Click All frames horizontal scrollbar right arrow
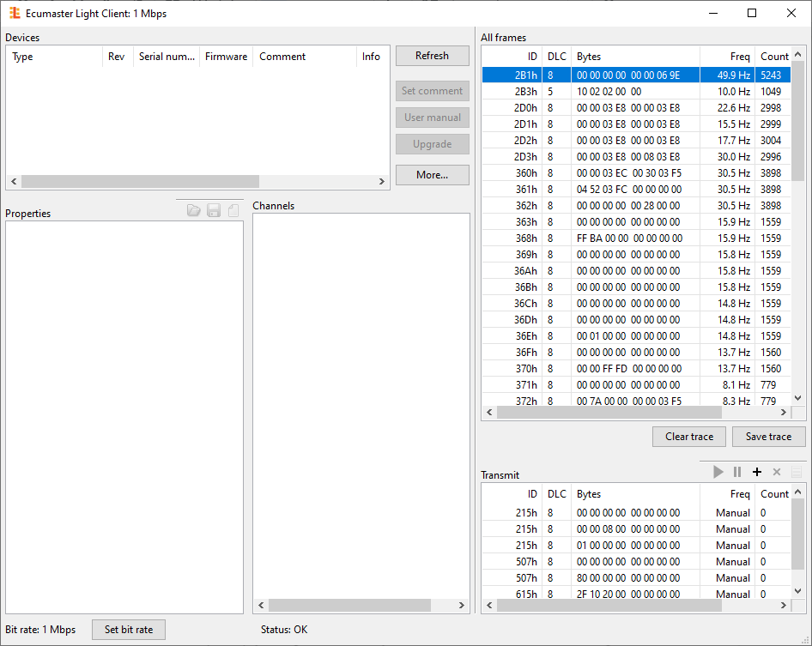The image size is (812, 646). coord(784,412)
